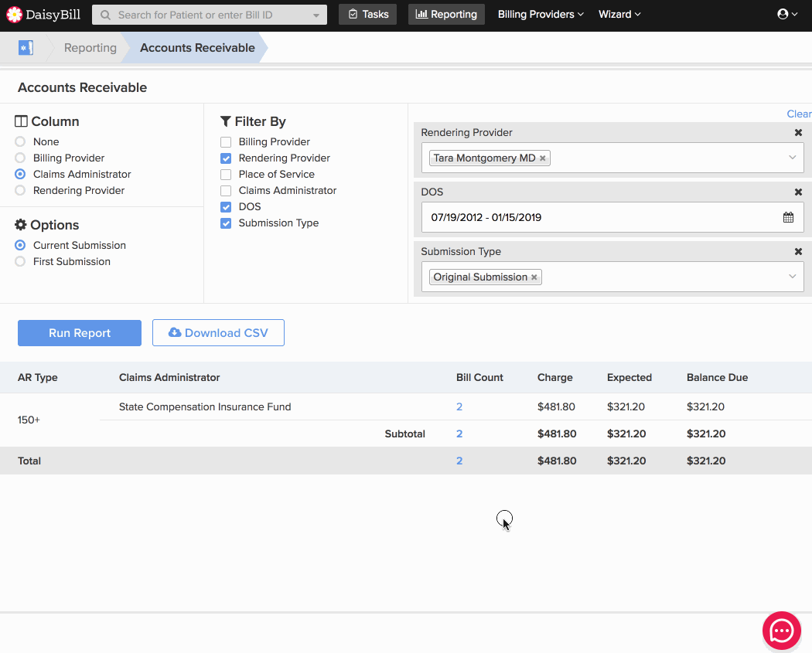Open the Tasks page
The height and width of the screenshot is (653, 812).
(367, 15)
